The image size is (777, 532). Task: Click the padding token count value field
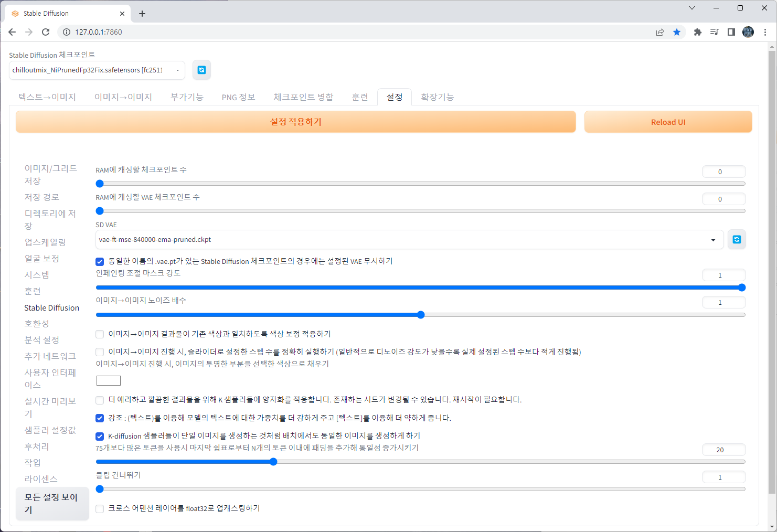pyautogui.click(x=724, y=450)
